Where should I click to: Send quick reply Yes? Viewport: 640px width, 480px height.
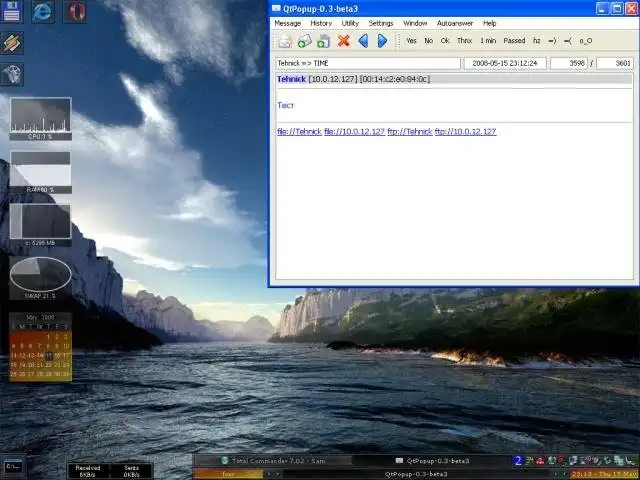411,40
